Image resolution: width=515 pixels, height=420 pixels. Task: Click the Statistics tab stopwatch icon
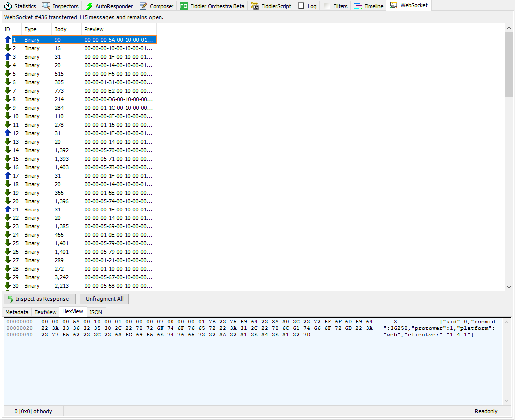(x=8, y=6)
